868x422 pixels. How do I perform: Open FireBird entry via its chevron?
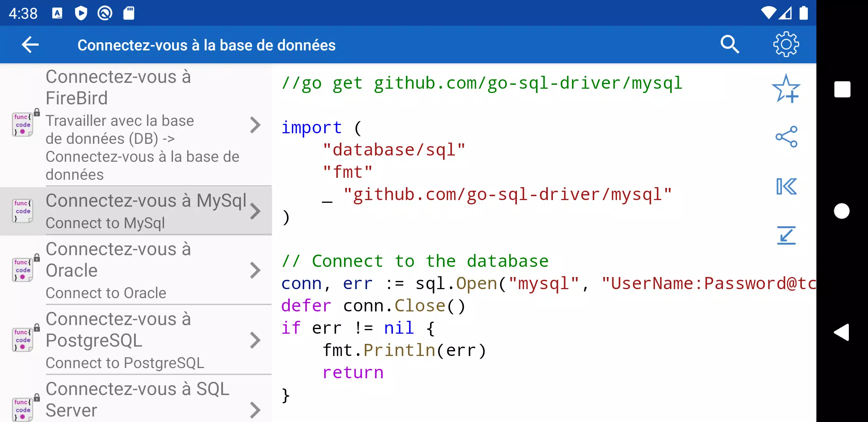point(255,125)
